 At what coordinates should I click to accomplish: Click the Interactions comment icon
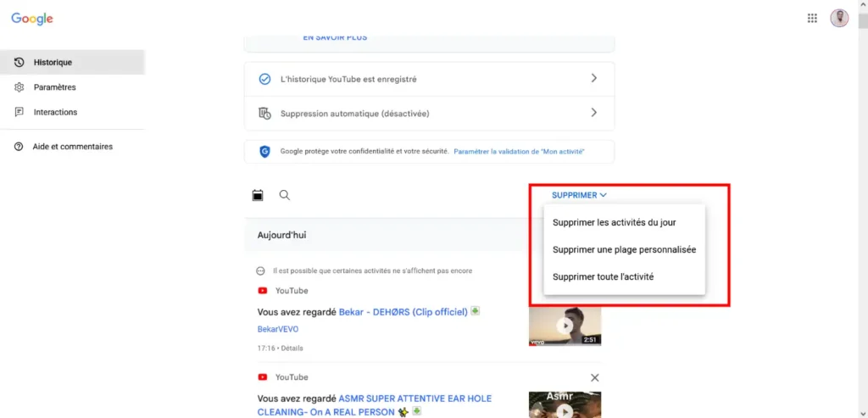[x=19, y=112]
